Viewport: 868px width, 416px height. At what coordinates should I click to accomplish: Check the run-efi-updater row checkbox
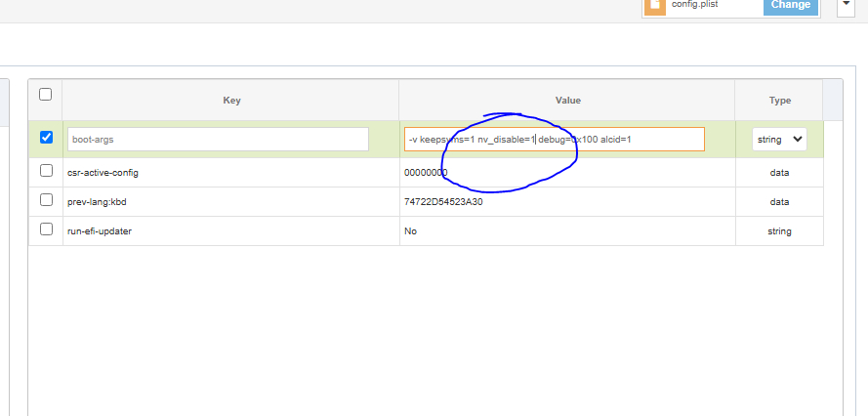pos(46,229)
